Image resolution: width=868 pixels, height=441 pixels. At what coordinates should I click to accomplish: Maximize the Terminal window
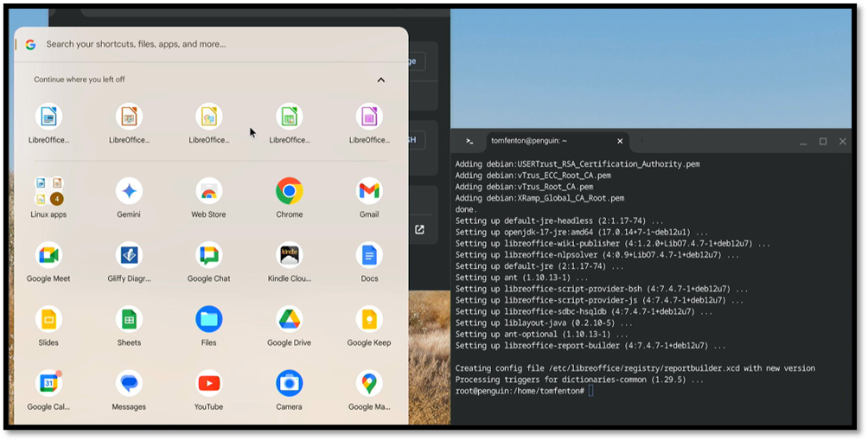pos(823,142)
